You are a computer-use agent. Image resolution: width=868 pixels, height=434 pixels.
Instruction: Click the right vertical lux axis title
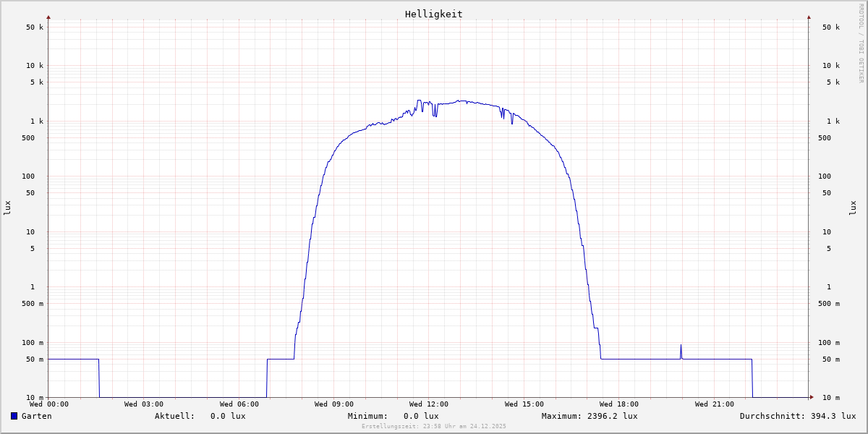point(853,208)
